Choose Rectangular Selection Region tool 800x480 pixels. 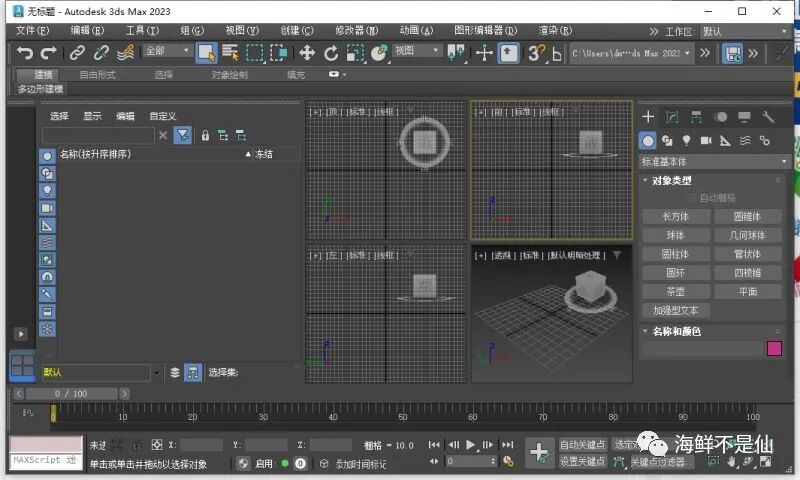point(254,53)
